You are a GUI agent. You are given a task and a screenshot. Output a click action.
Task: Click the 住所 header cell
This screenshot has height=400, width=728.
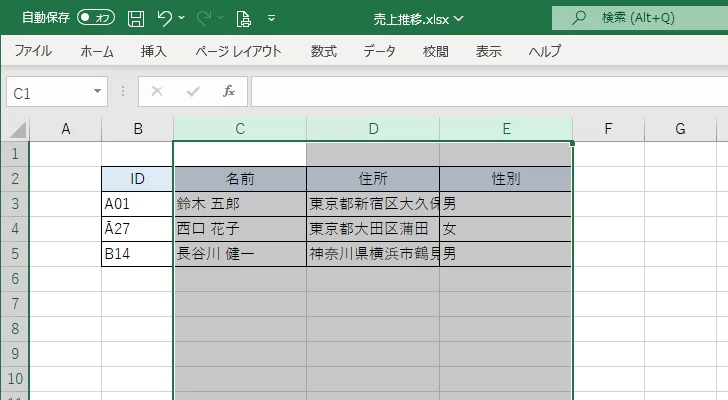(373, 179)
